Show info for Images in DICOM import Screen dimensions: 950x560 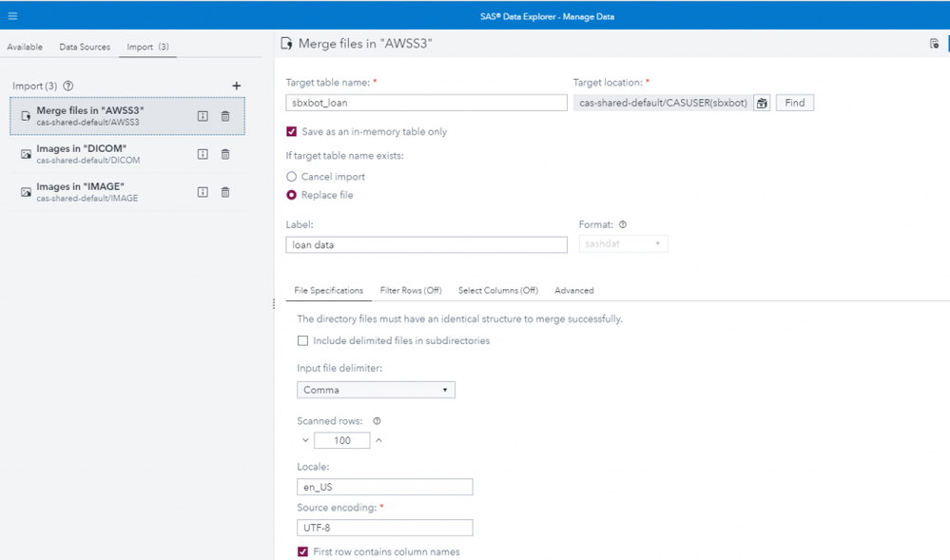pos(203,154)
